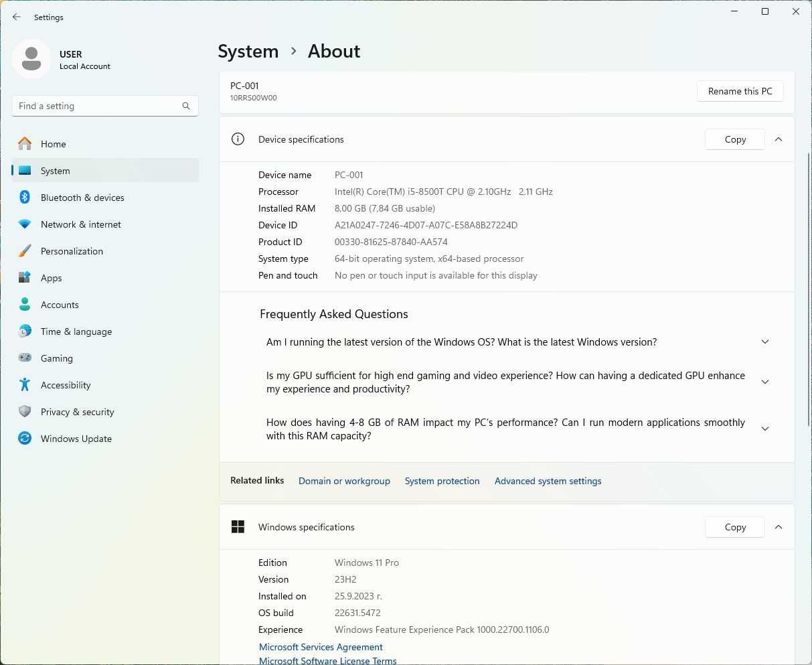
Task: Copy the device specifications
Action: click(x=735, y=139)
